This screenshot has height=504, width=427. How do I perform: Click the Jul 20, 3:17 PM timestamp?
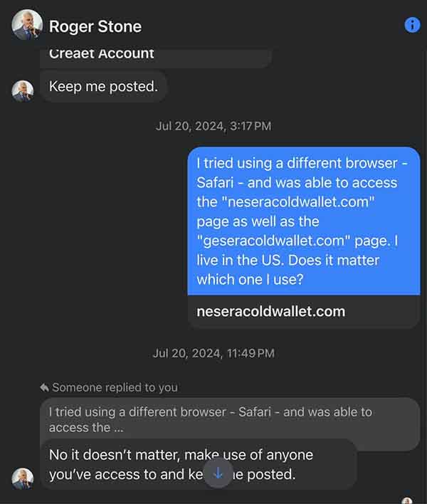click(213, 126)
